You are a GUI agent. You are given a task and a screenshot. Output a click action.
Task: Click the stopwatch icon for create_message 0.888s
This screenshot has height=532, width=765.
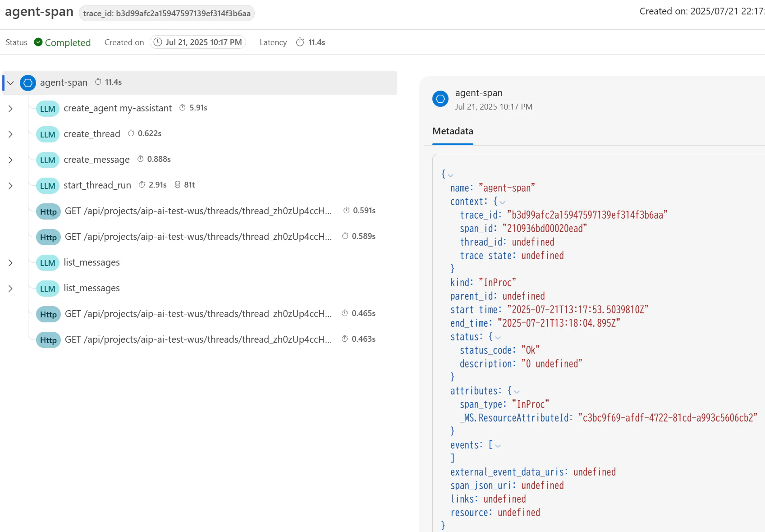click(141, 159)
